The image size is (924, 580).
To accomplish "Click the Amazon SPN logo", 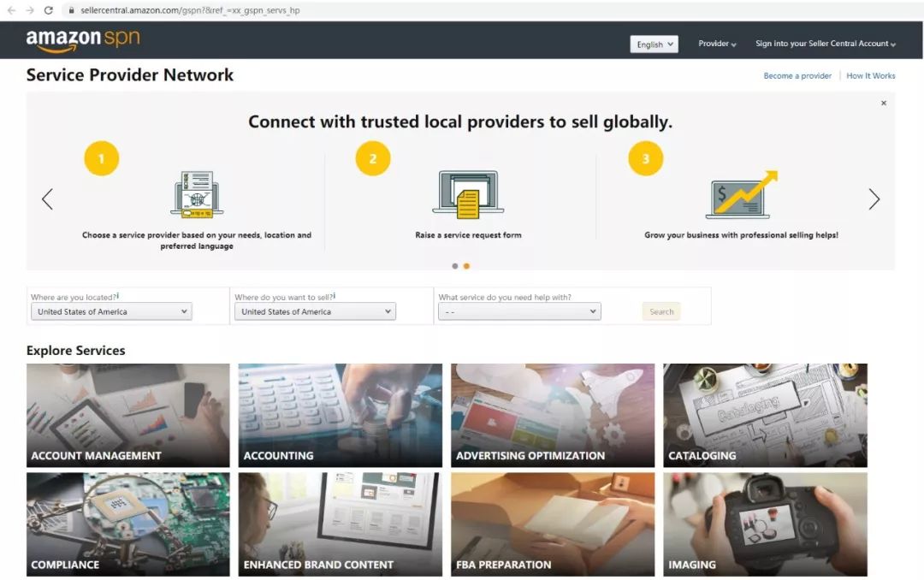I will pos(83,40).
